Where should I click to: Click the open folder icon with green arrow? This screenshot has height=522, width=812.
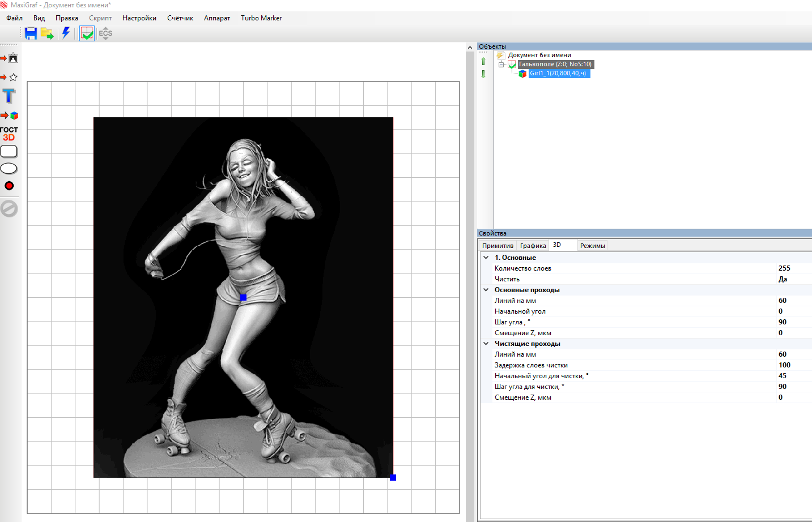click(47, 33)
